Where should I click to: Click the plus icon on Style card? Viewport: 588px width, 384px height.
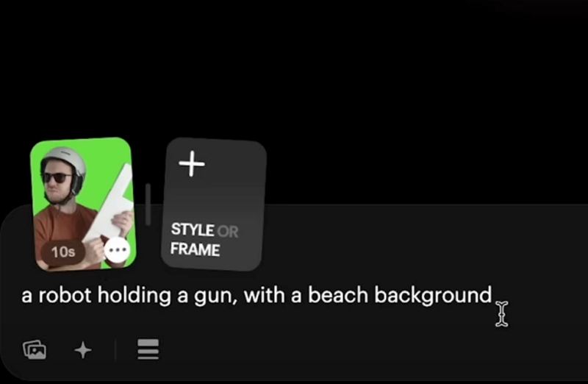pos(192,163)
